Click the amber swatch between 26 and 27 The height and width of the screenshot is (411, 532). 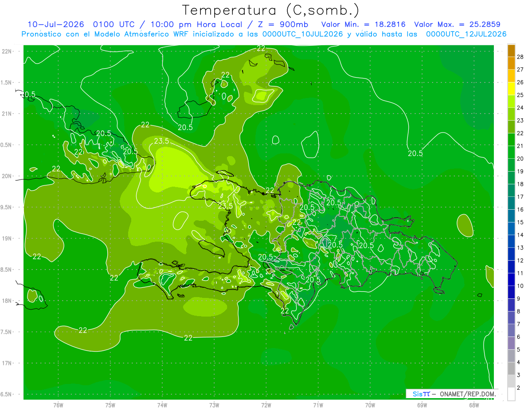click(511, 76)
